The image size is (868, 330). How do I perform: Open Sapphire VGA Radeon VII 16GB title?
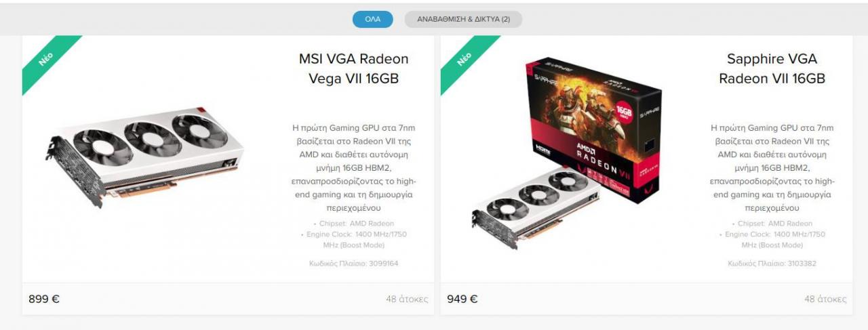[x=772, y=68]
